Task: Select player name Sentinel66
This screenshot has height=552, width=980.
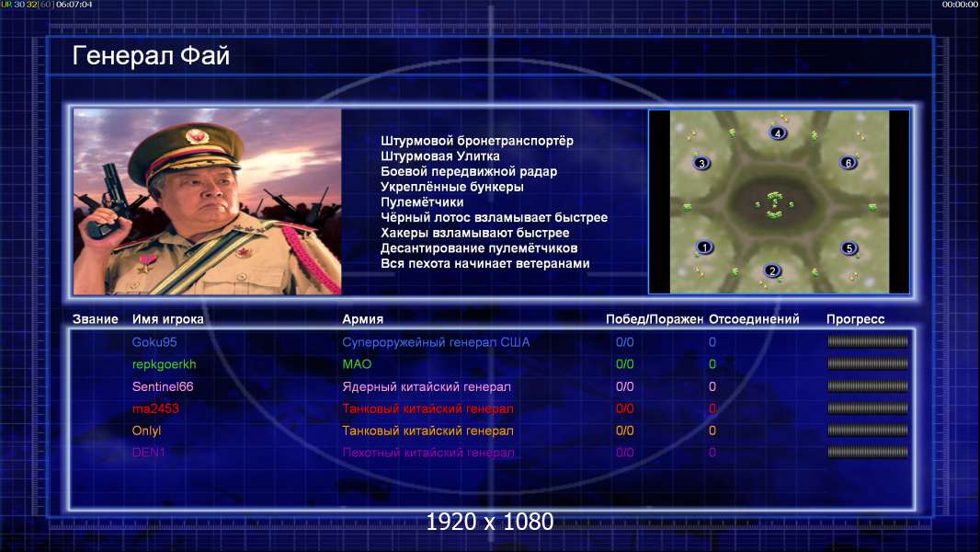Action: click(163, 386)
